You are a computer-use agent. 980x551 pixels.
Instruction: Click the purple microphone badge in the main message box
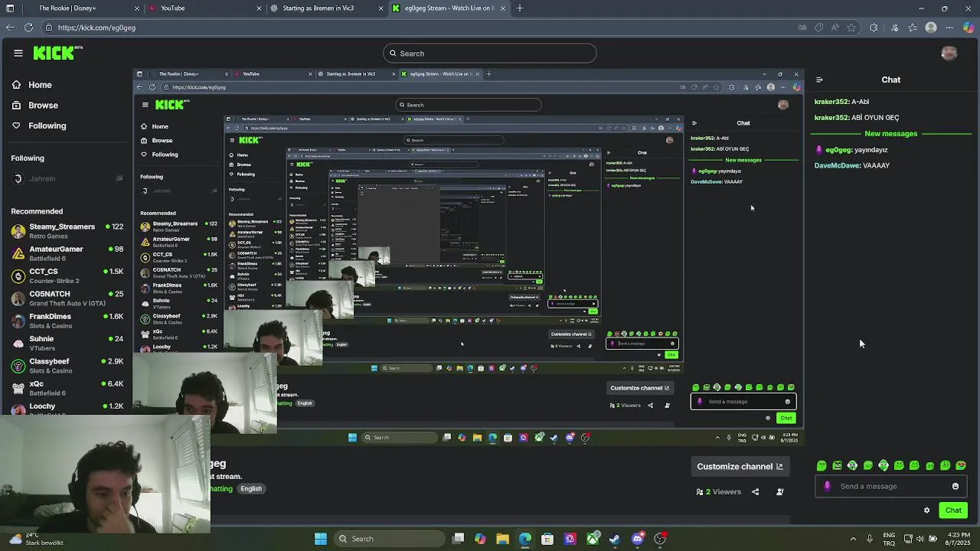827,486
